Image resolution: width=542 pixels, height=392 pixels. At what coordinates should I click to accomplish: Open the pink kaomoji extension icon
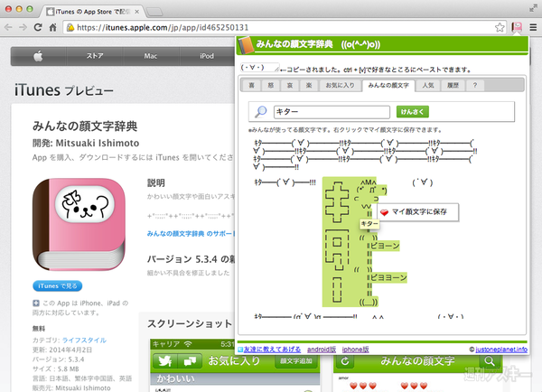[517, 27]
